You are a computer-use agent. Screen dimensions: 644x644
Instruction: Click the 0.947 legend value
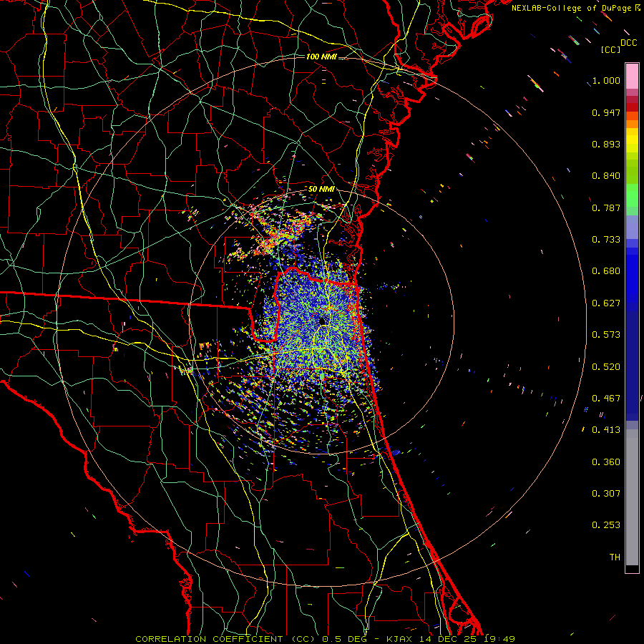606,112
